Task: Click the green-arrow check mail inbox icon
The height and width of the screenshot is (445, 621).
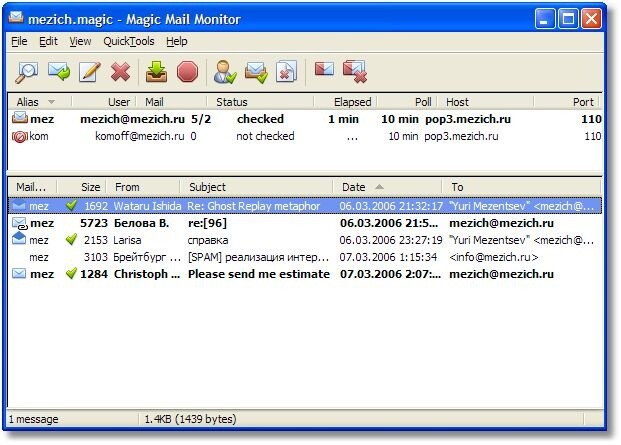Action: 156,72
